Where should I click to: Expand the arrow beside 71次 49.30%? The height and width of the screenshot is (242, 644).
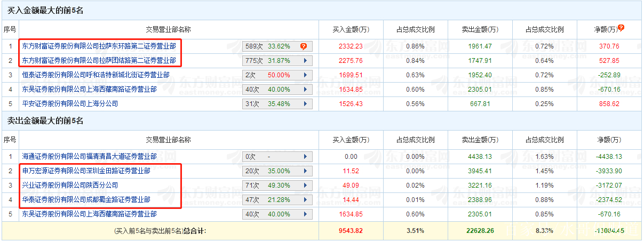pos(305,185)
